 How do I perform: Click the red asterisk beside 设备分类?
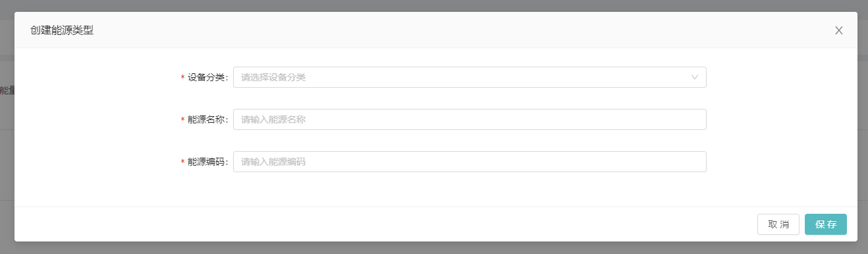[182, 78]
